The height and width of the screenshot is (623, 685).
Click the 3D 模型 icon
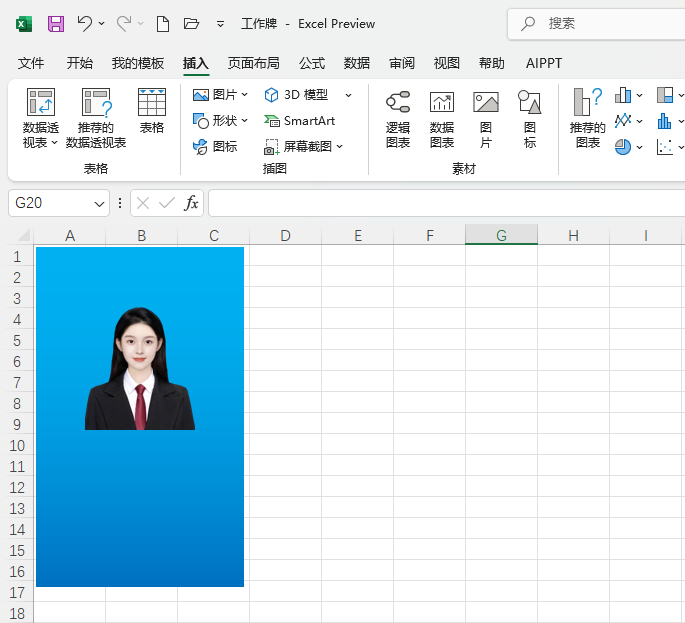[271, 95]
